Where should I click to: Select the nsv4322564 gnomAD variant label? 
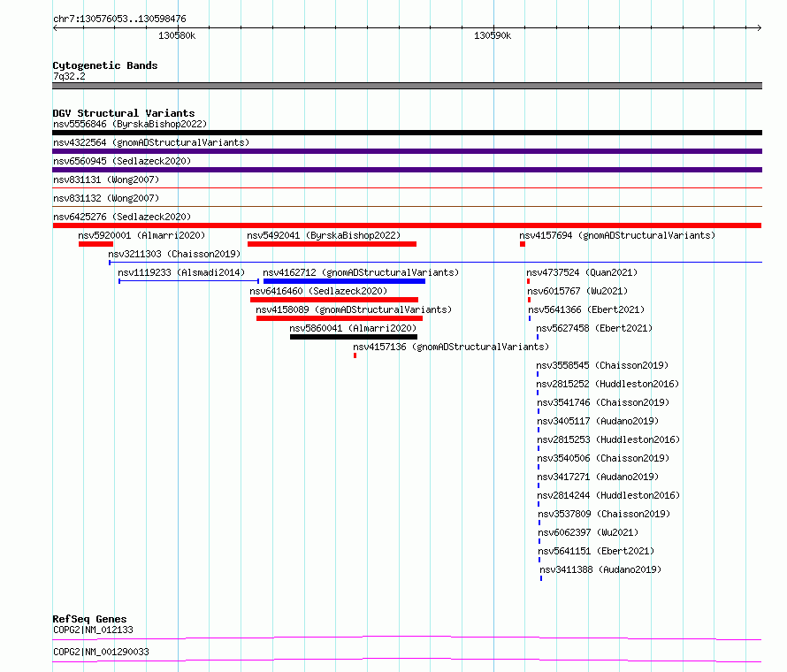pos(151,142)
